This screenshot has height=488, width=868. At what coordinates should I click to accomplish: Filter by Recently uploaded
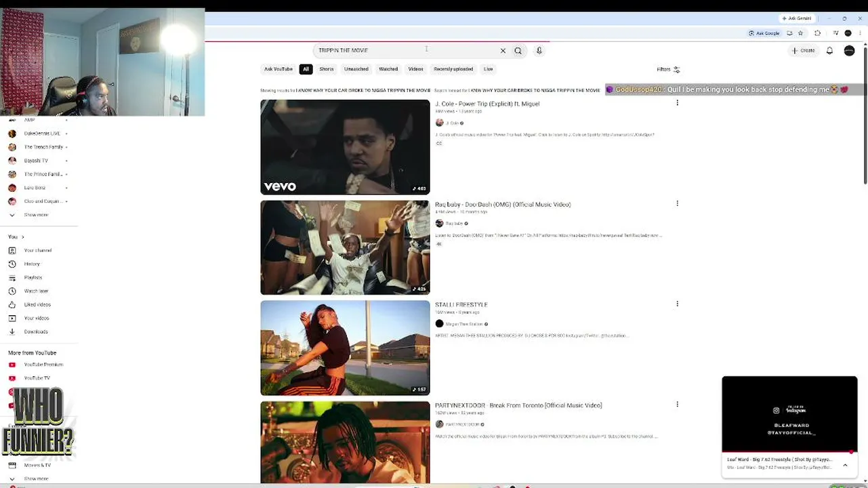click(453, 69)
